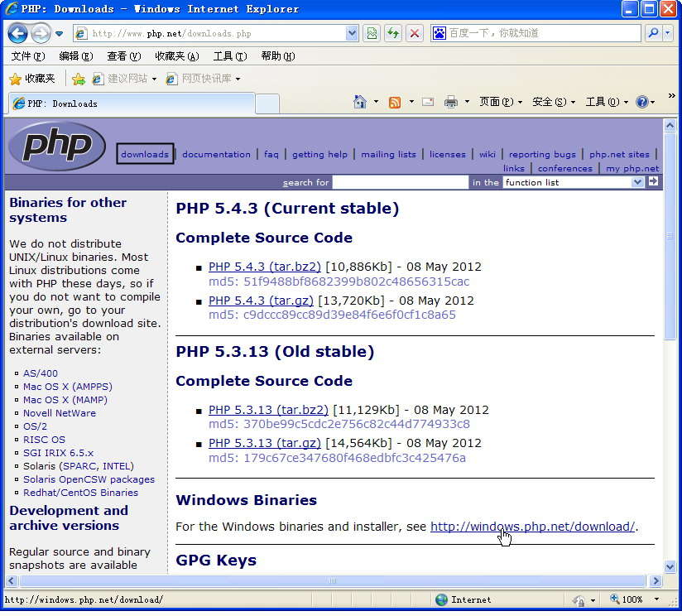Click the Baidu paw search provider icon

(x=439, y=33)
